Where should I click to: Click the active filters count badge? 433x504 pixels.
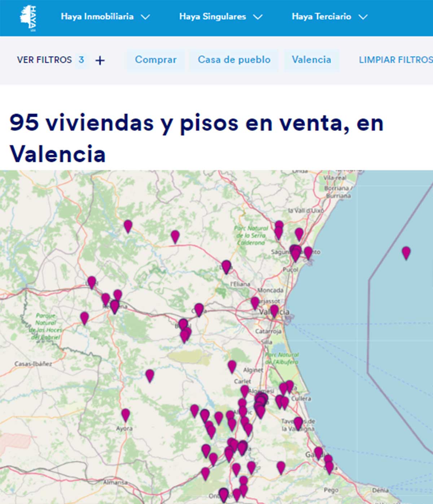point(82,60)
